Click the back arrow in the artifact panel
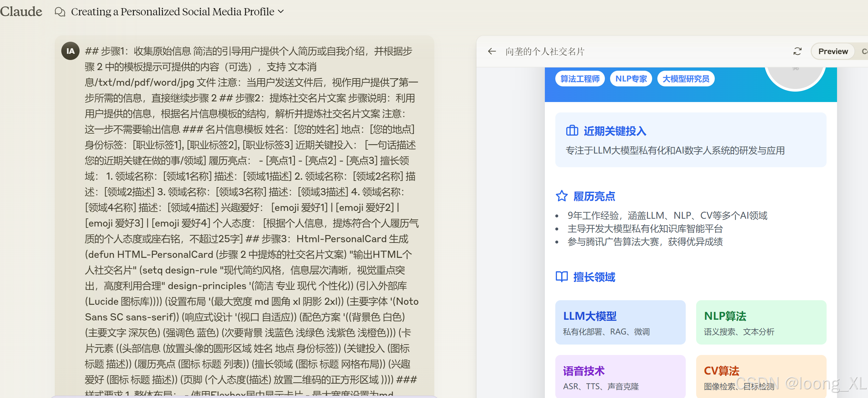The width and height of the screenshot is (868, 398). point(492,51)
